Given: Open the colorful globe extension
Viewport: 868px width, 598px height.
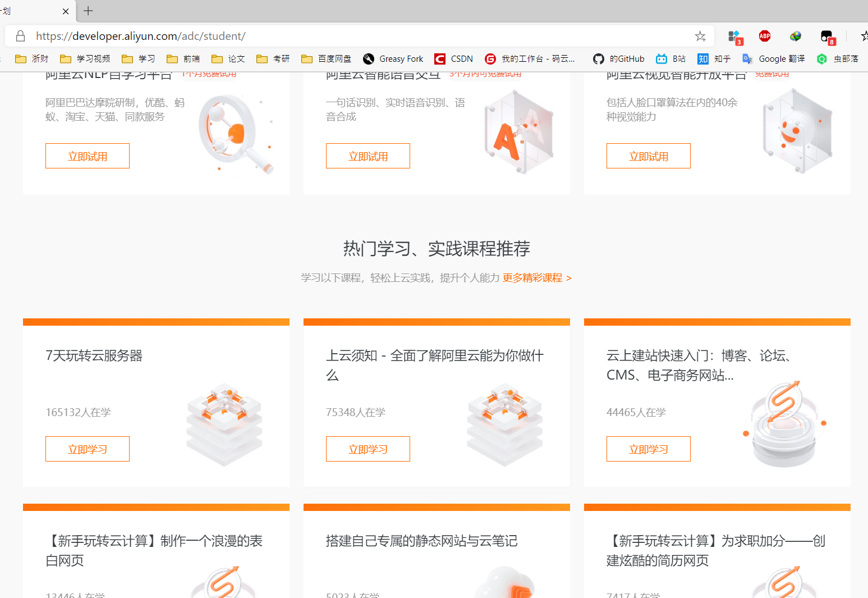Looking at the screenshot, I should (795, 36).
